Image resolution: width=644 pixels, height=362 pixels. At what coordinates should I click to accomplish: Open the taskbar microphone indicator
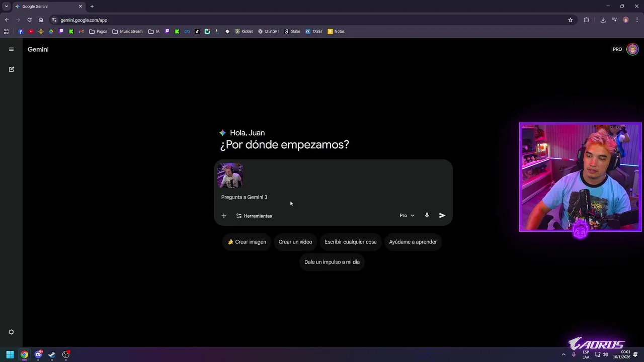(574, 354)
